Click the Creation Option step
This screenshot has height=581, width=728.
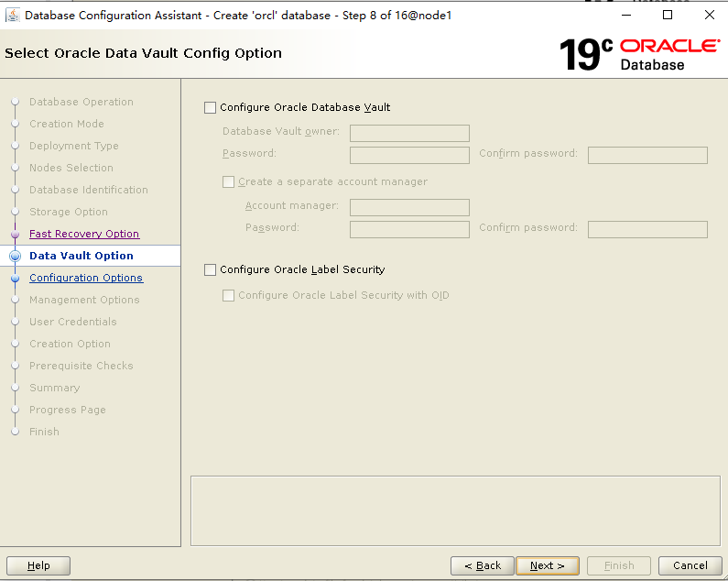pyautogui.click(x=70, y=344)
